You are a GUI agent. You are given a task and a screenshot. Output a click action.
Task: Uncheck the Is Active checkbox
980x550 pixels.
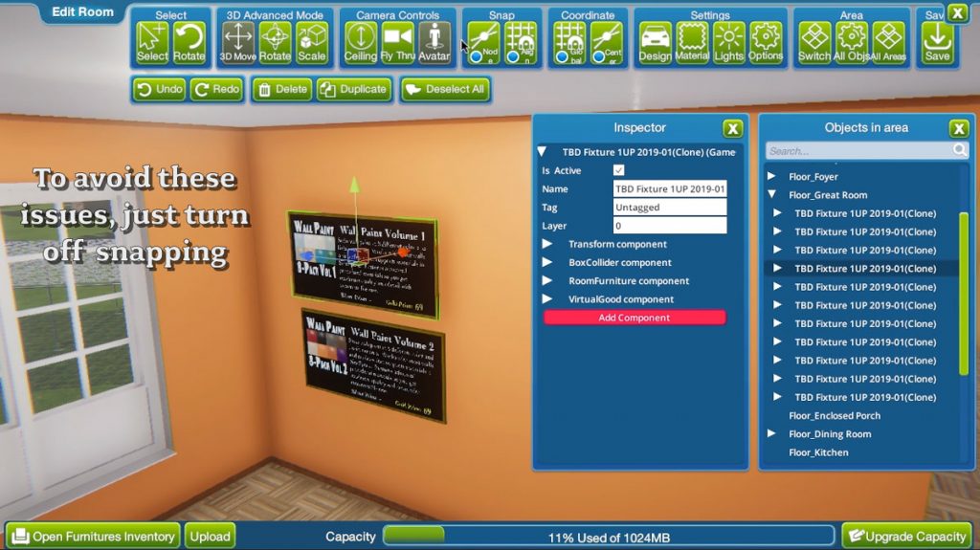click(x=619, y=170)
